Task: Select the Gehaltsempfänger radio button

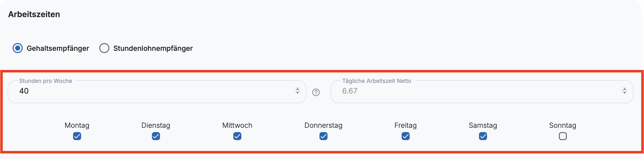Action: [x=18, y=48]
